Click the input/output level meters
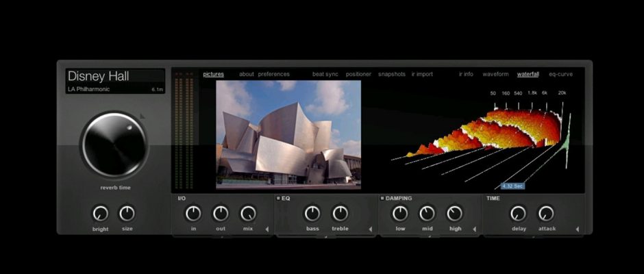The height and width of the screenshot is (274, 644). click(x=184, y=131)
